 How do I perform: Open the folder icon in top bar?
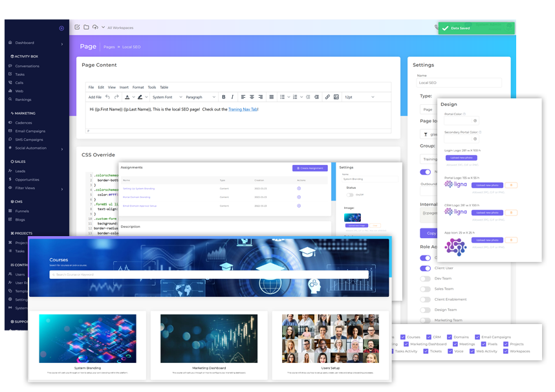[86, 27]
